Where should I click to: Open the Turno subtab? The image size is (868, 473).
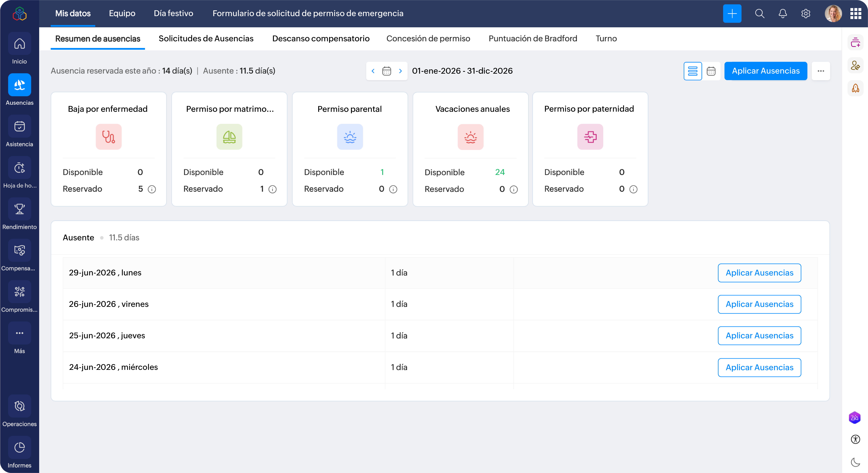point(606,39)
